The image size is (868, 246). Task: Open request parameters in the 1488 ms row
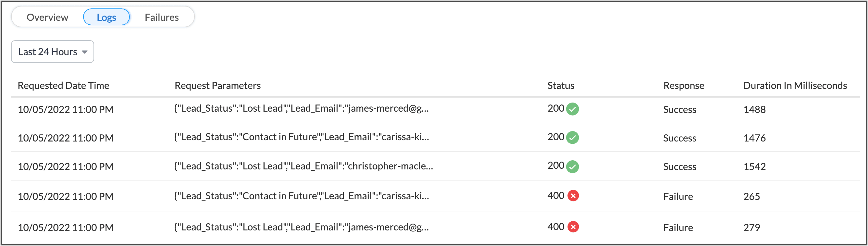pos(301,108)
